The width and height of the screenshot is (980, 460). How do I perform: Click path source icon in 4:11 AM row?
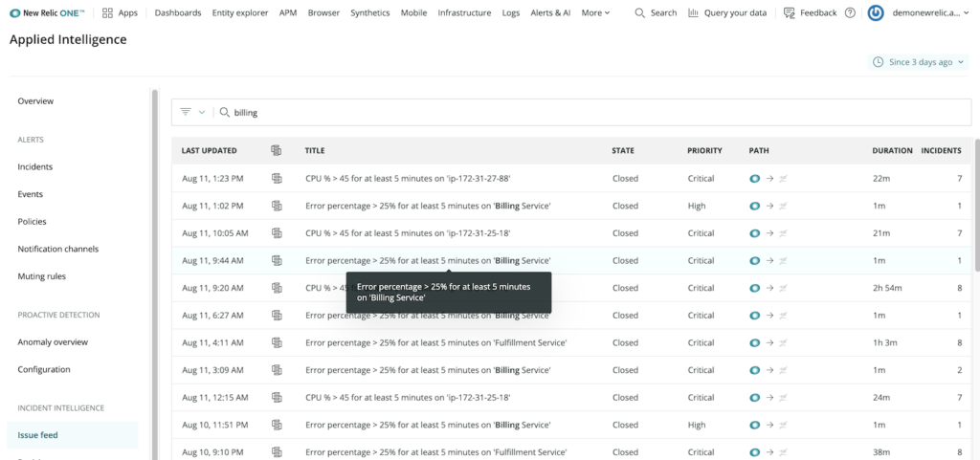pos(754,342)
